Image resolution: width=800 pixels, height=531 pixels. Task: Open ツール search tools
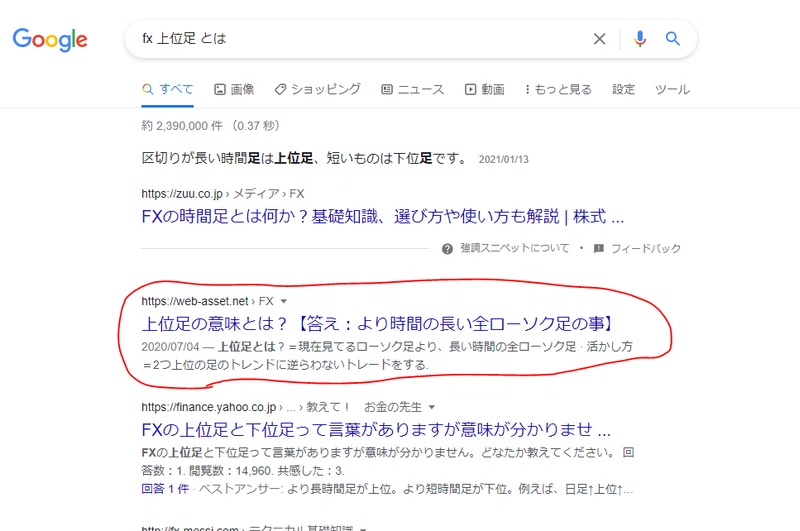click(672, 89)
